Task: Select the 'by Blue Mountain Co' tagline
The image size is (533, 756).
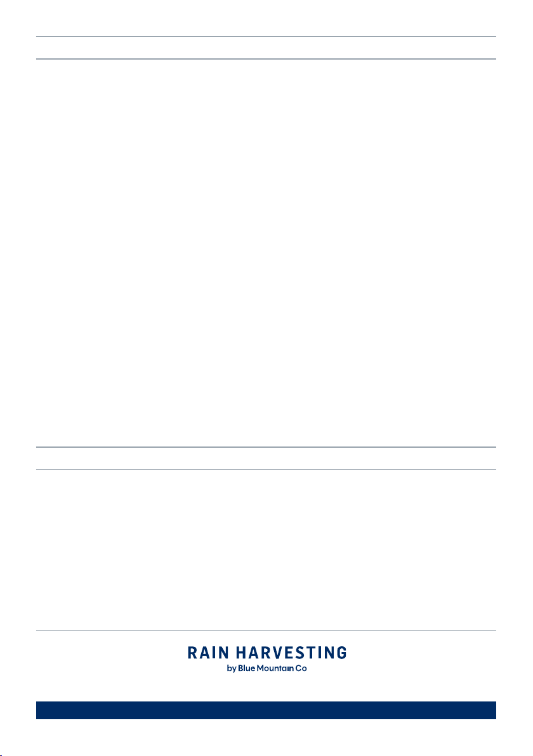Action: 266,668
